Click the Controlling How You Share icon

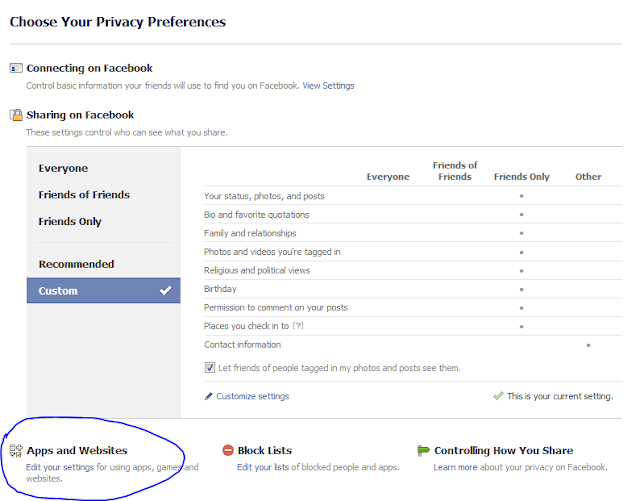point(423,451)
